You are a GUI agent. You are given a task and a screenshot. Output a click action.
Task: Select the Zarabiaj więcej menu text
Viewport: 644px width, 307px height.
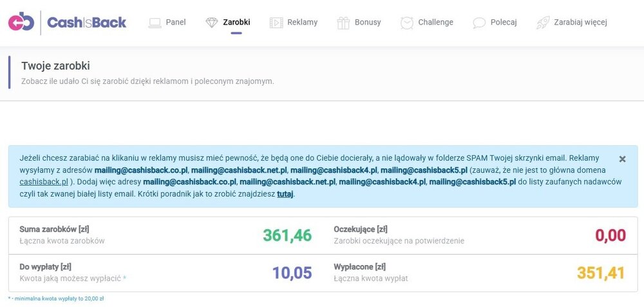click(580, 23)
